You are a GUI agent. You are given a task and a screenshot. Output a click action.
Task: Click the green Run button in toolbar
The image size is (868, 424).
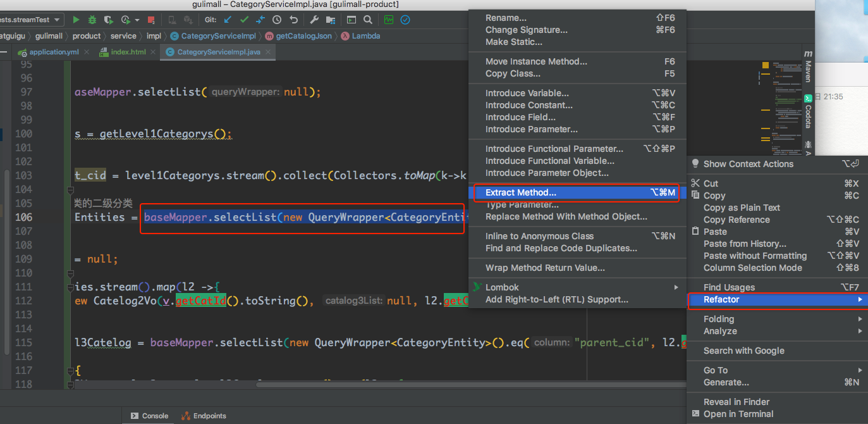click(x=76, y=20)
